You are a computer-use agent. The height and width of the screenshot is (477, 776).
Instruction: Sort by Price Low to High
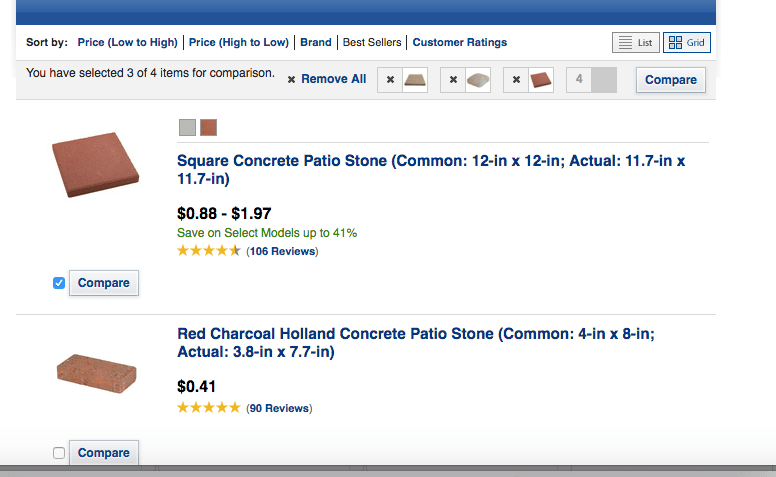(x=127, y=43)
